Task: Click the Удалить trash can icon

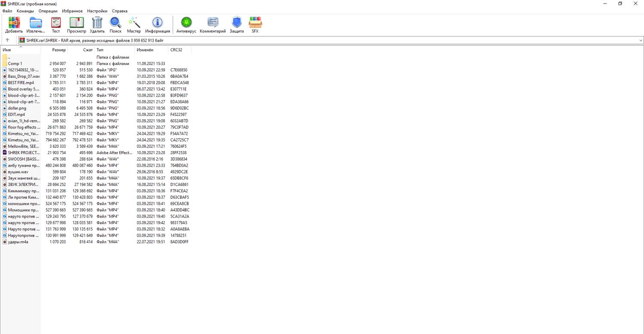Action: coord(97,22)
